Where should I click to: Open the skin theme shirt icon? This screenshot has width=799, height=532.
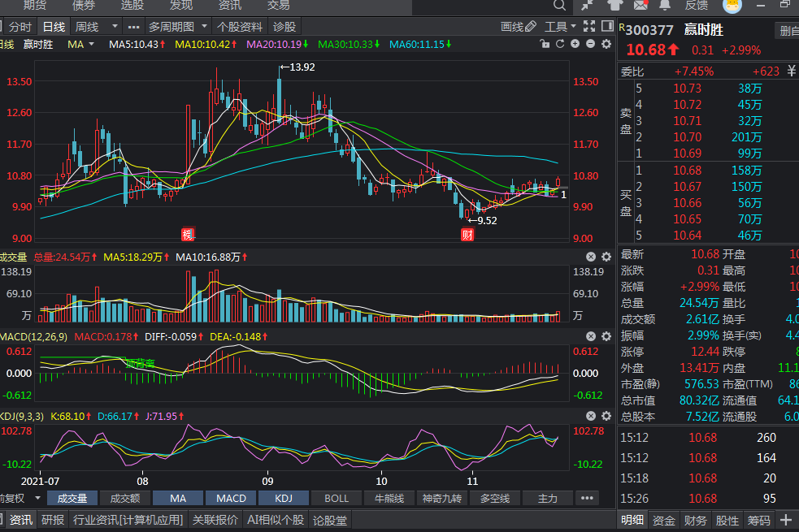tap(614, 5)
